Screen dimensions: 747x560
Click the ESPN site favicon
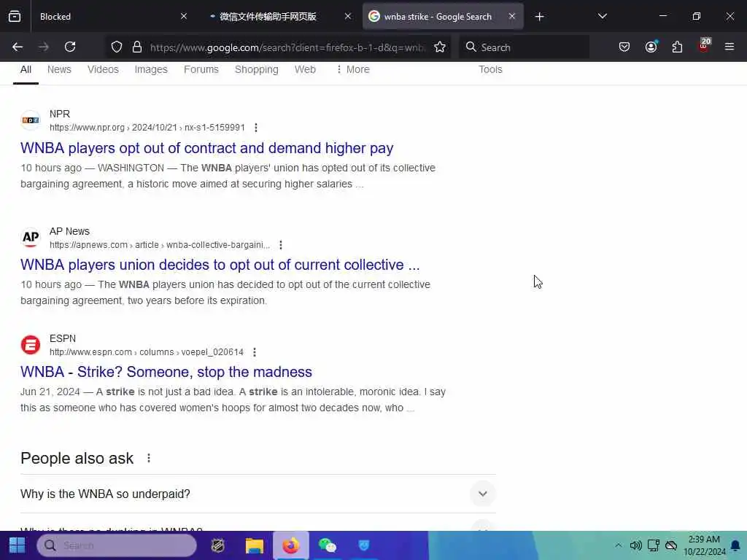(31, 345)
